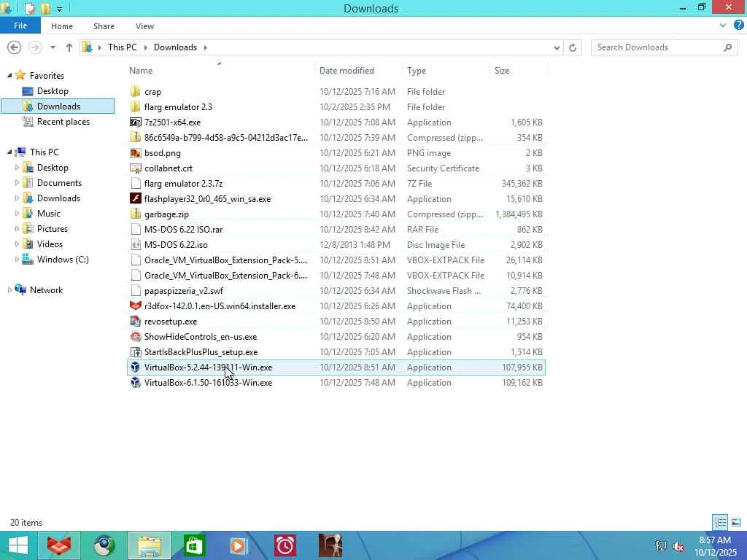The width and height of the screenshot is (747, 560).
Task: Open address bar history dropdown
Action: click(557, 47)
